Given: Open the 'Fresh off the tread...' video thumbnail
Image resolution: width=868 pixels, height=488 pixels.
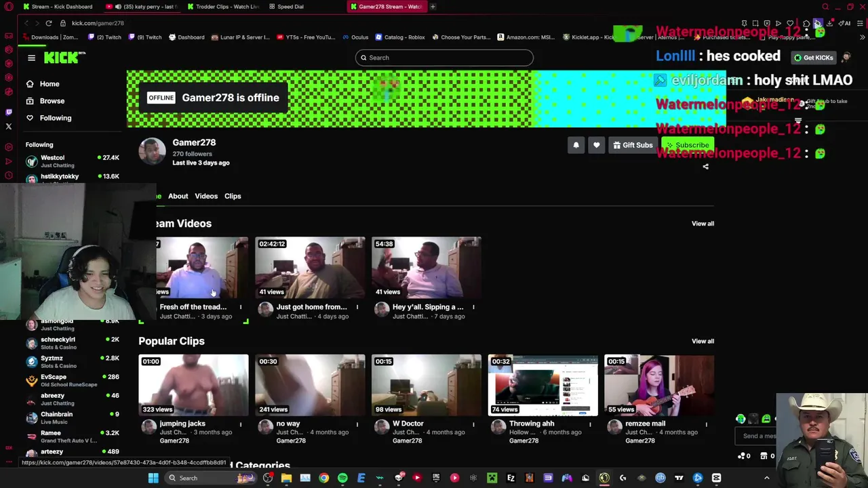Looking at the screenshot, I should point(202,268).
